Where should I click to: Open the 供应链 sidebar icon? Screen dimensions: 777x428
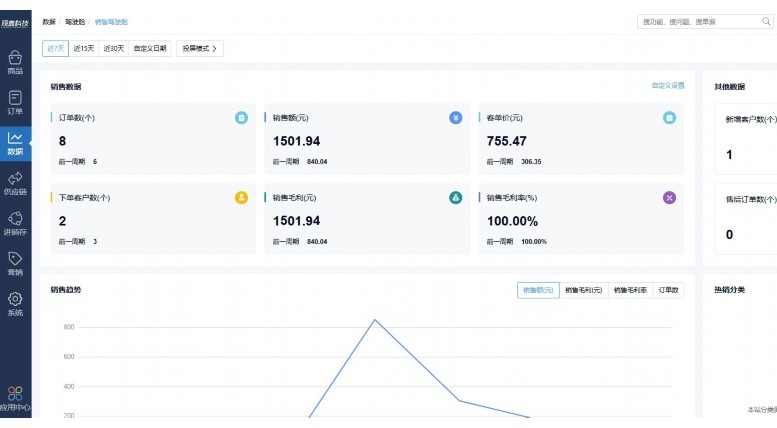[15, 183]
